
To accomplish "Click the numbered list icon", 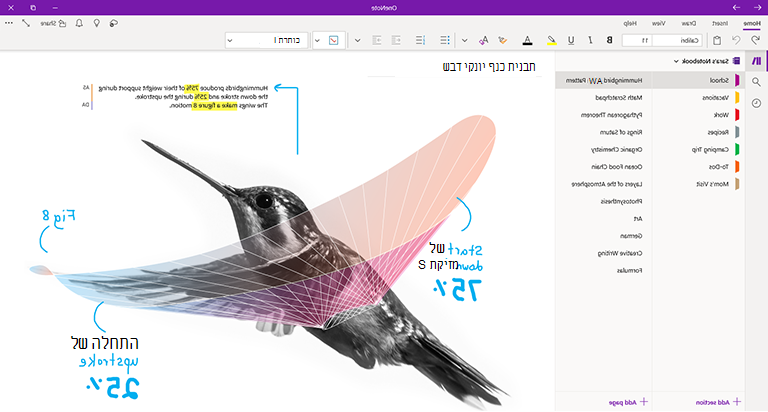I will [421, 40].
